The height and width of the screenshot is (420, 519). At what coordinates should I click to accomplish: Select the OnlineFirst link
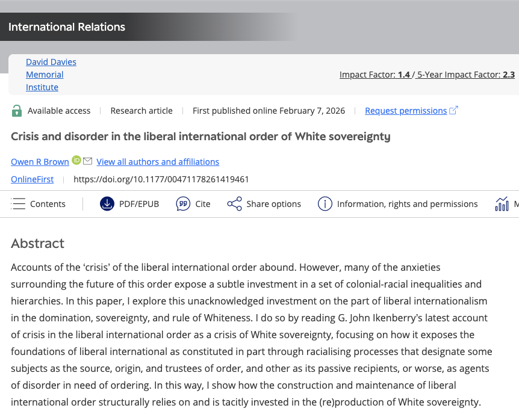32,179
